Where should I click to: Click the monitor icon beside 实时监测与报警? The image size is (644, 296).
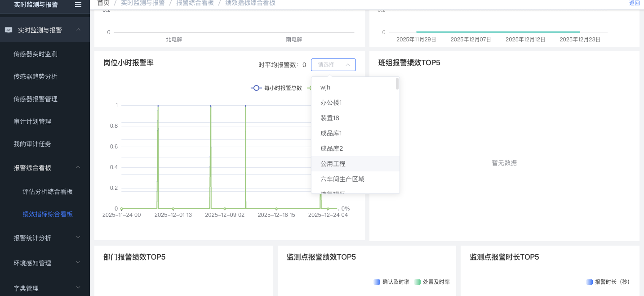click(9, 30)
